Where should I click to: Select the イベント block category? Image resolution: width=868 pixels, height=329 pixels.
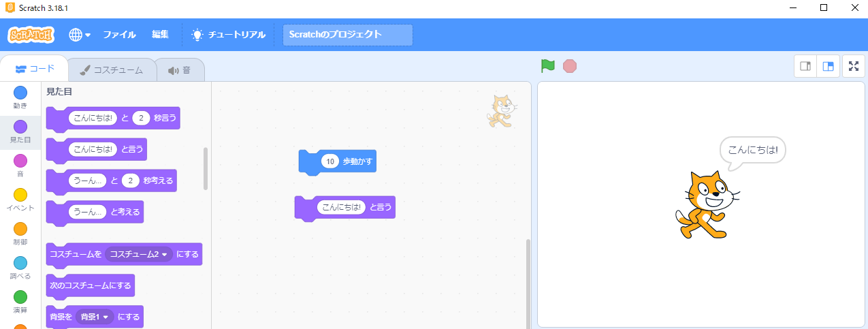point(20,200)
